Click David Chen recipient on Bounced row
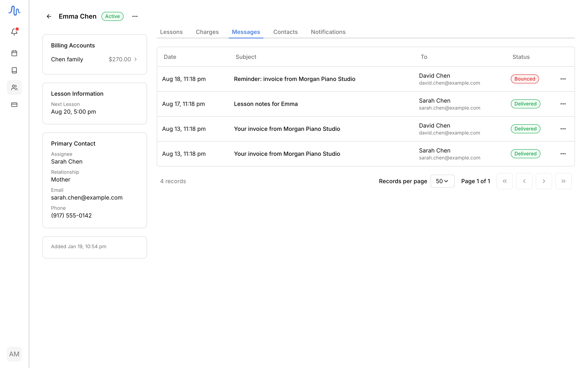Viewport: 588px width, 368px height. coord(434,76)
